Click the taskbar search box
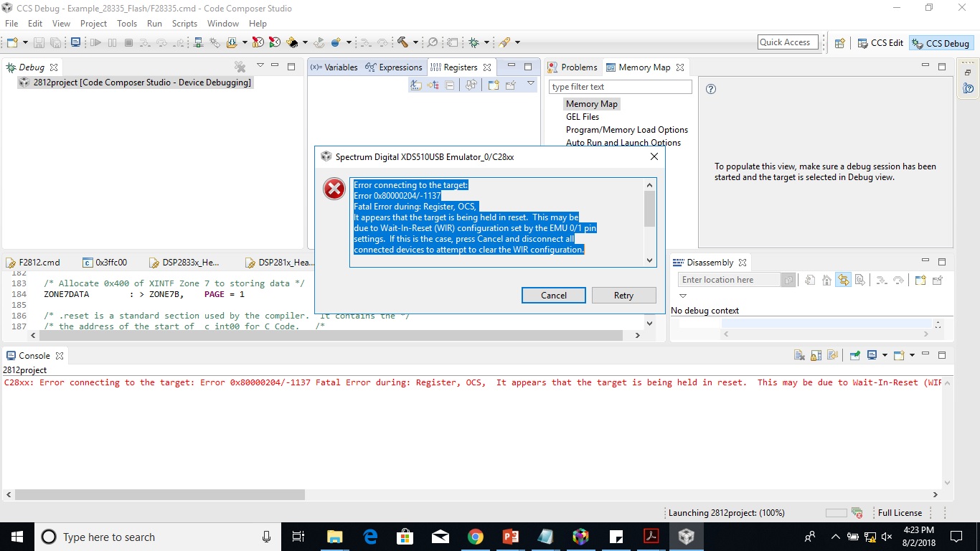The height and width of the screenshot is (551, 980). pos(158,537)
